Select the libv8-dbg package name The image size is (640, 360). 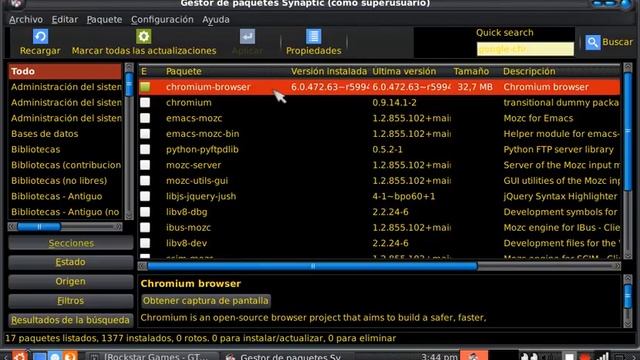pyautogui.click(x=187, y=212)
